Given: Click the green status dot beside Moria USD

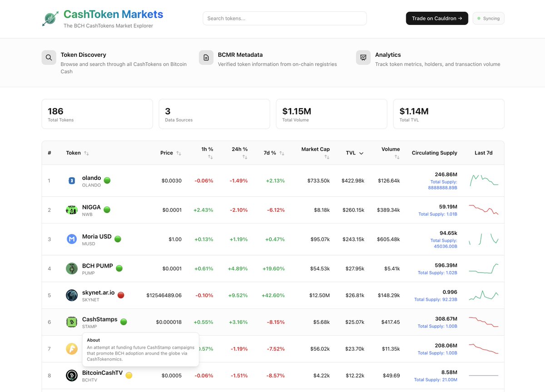Looking at the screenshot, I should click(x=118, y=239).
